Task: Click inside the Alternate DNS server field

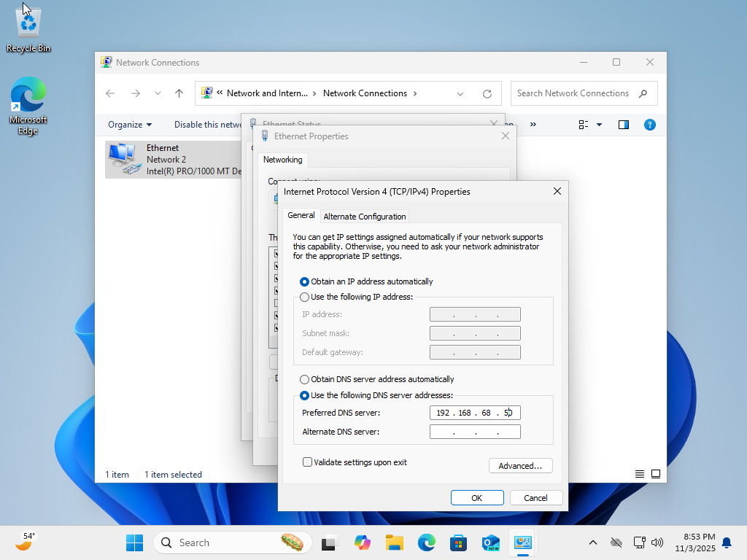Action: pos(475,431)
